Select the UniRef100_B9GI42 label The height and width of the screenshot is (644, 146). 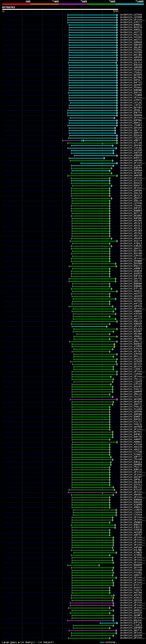tap(131, 93)
